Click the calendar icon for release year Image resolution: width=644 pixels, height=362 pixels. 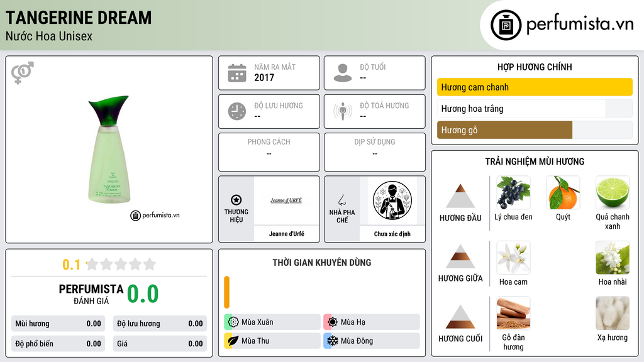point(237,73)
